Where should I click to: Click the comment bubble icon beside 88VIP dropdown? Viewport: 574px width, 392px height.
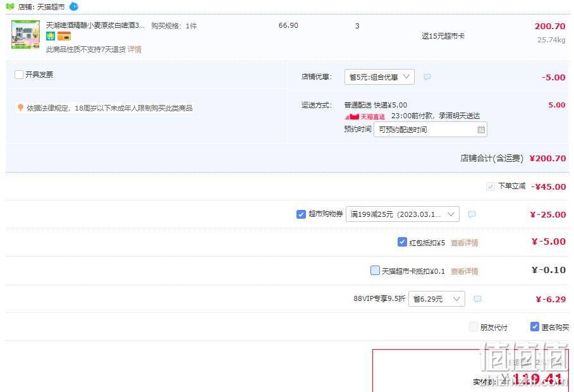tap(477, 299)
